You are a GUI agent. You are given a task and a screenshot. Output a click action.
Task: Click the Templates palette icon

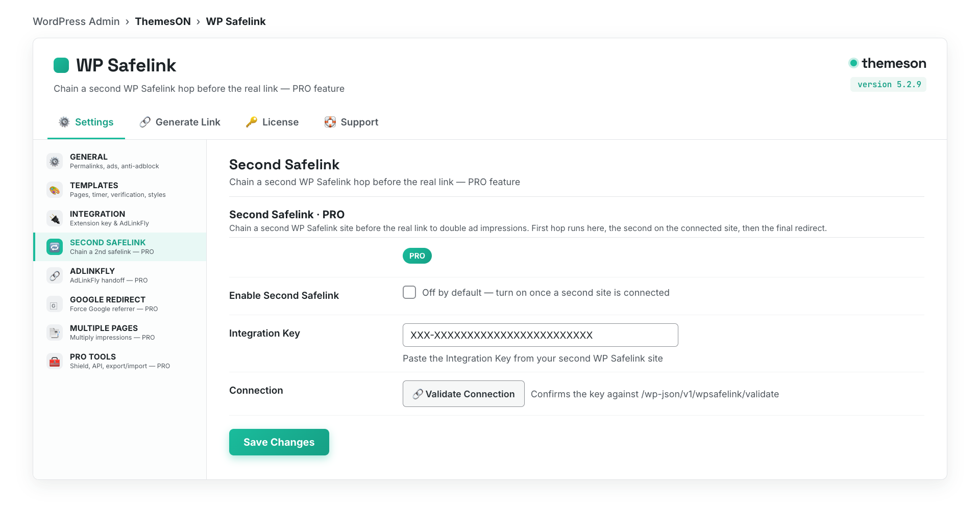pos(55,190)
